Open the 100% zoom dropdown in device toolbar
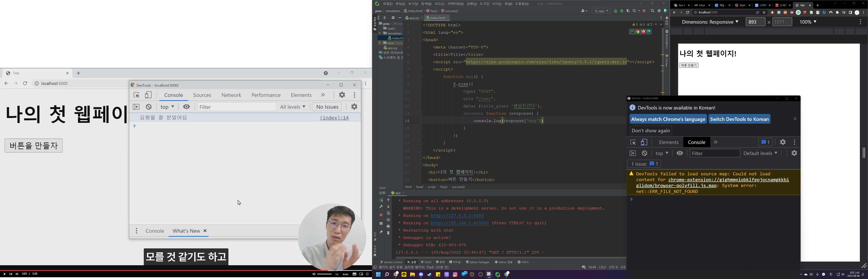868x279 pixels. (808, 22)
